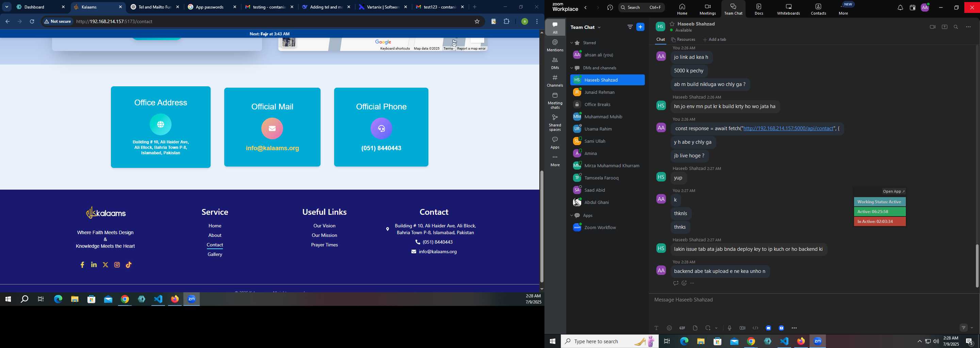Toggle text formatting in message composer
Image resolution: width=980 pixels, height=348 pixels.
[656, 328]
